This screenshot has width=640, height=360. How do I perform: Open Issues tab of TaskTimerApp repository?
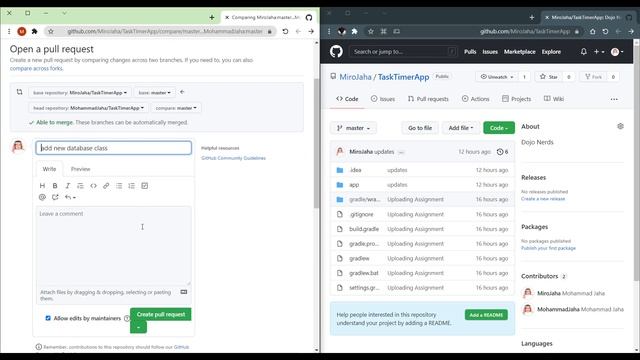point(382,99)
